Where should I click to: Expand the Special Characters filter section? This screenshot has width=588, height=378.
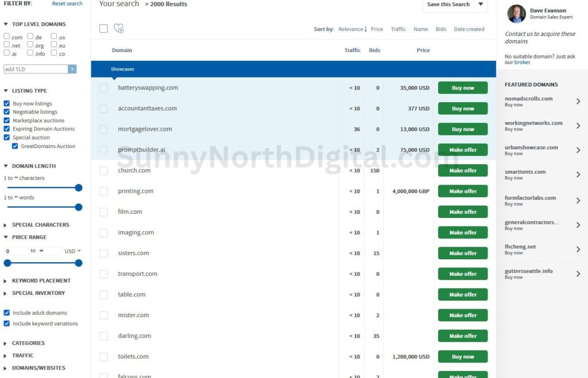pos(6,225)
